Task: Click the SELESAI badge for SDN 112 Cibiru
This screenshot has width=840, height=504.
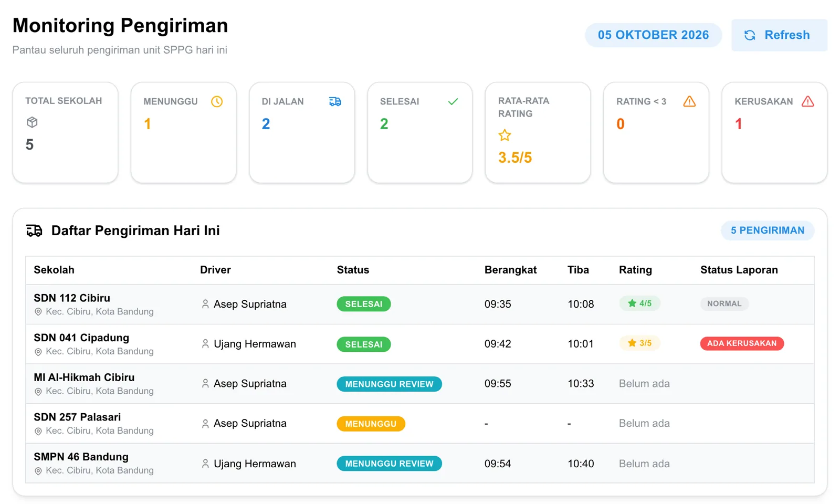Action: (x=363, y=304)
